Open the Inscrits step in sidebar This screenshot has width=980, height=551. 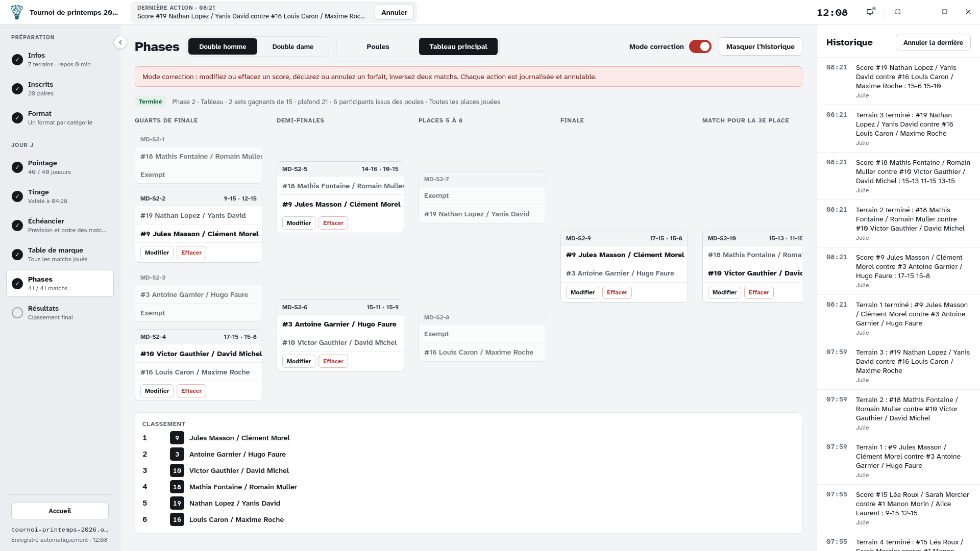click(x=60, y=89)
